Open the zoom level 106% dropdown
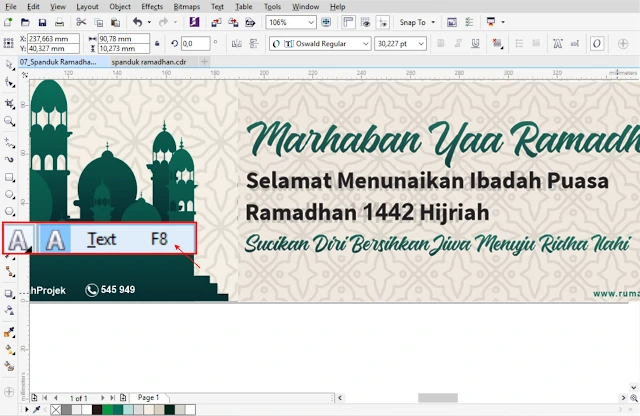Viewport: 640px width, 416px height. pos(311,22)
